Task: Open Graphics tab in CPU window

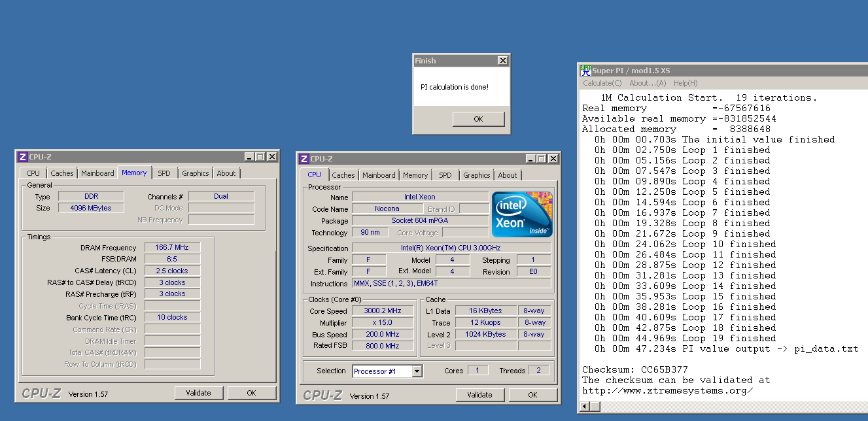Action: [477, 175]
